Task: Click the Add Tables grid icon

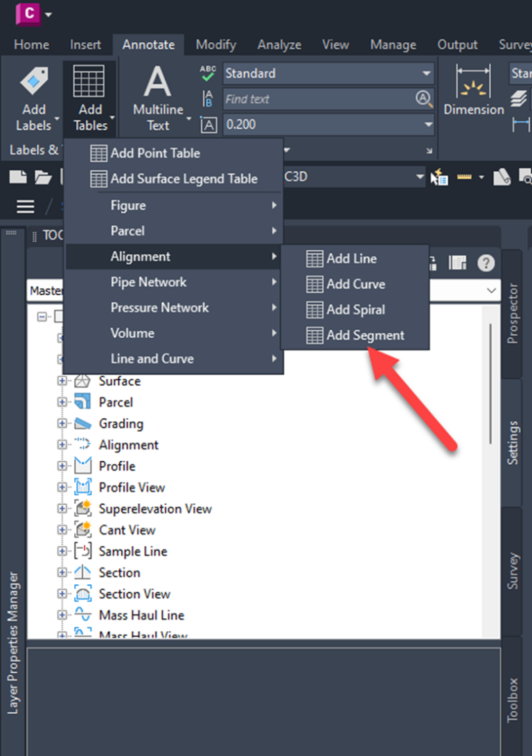Action: [89, 81]
